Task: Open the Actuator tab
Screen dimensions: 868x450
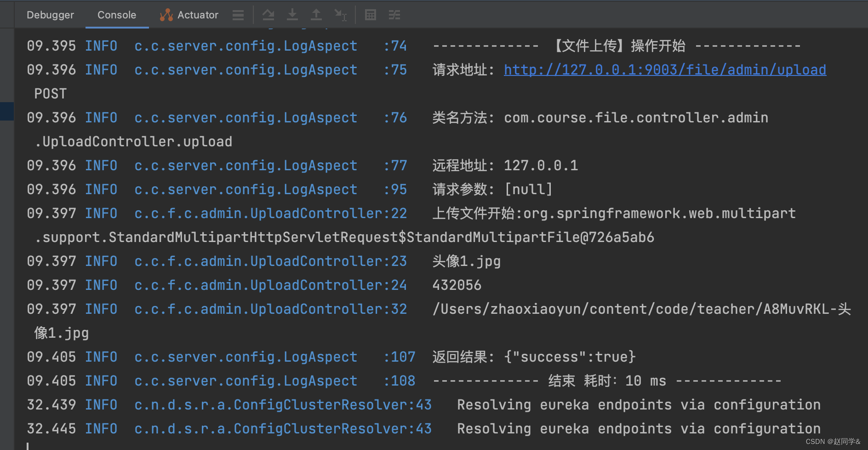Action: pos(197,15)
